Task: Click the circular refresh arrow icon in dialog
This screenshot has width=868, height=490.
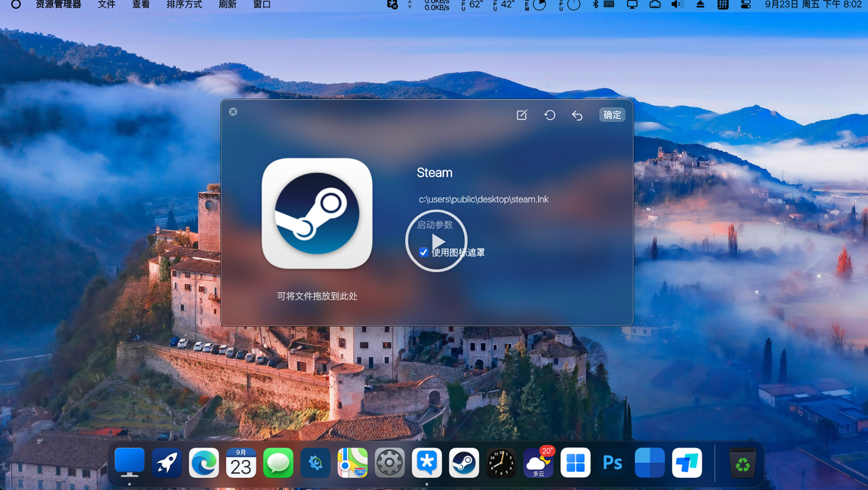Action: [x=550, y=115]
